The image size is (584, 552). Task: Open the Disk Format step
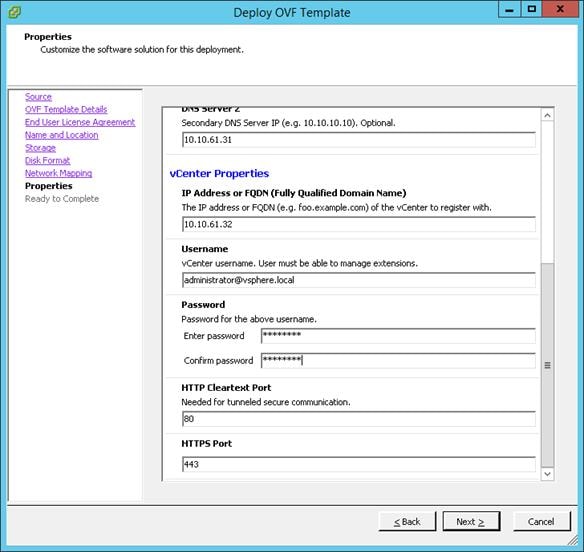click(x=47, y=161)
